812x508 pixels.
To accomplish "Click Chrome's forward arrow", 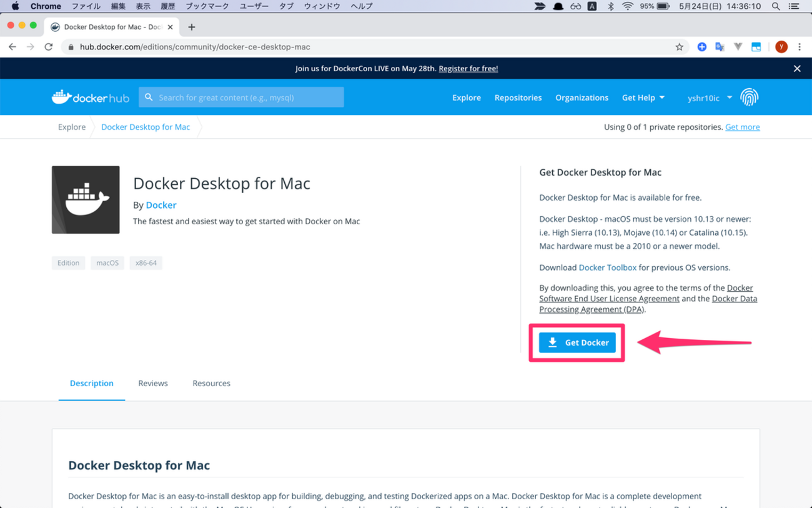I will click(x=30, y=47).
